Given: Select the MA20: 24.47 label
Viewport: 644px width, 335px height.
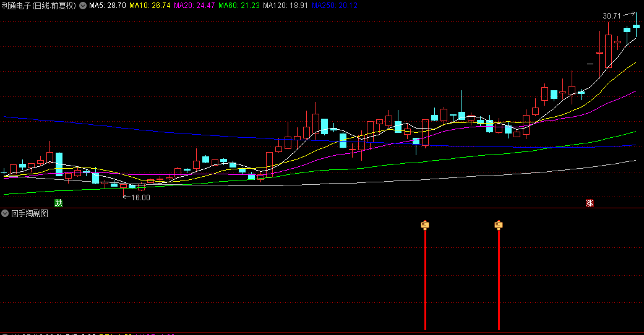Looking at the screenshot, I should tap(194, 6).
